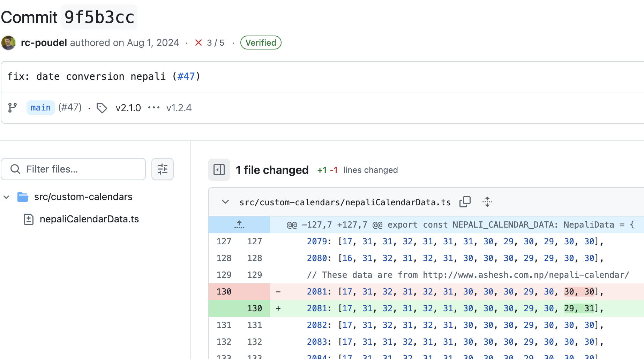Image resolution: width=644 pixels, height=359 pixels.
Task: Click added line 130 number cell
Action: point(255,308)
